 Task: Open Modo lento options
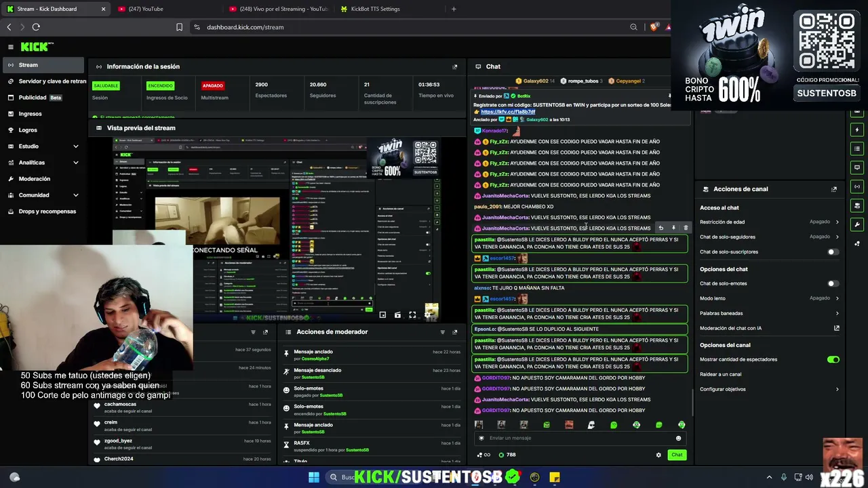[x=770, y=298]
